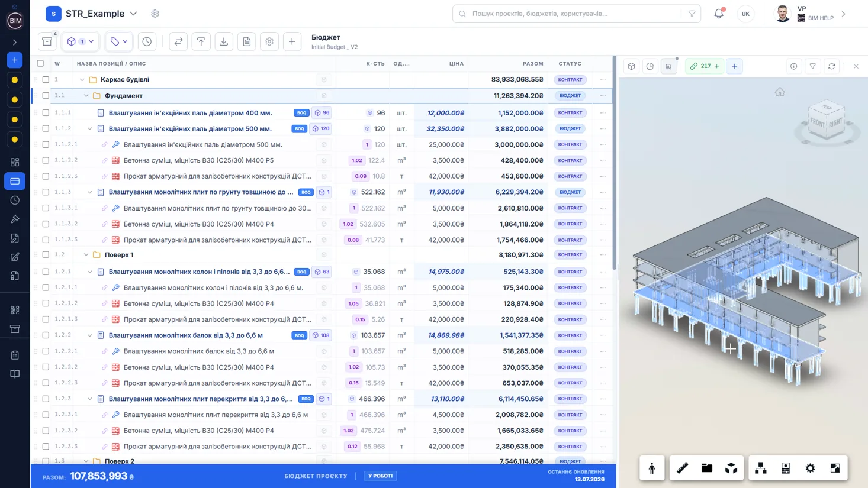Select the measure ruler tool in viewer

click(683, 468)
